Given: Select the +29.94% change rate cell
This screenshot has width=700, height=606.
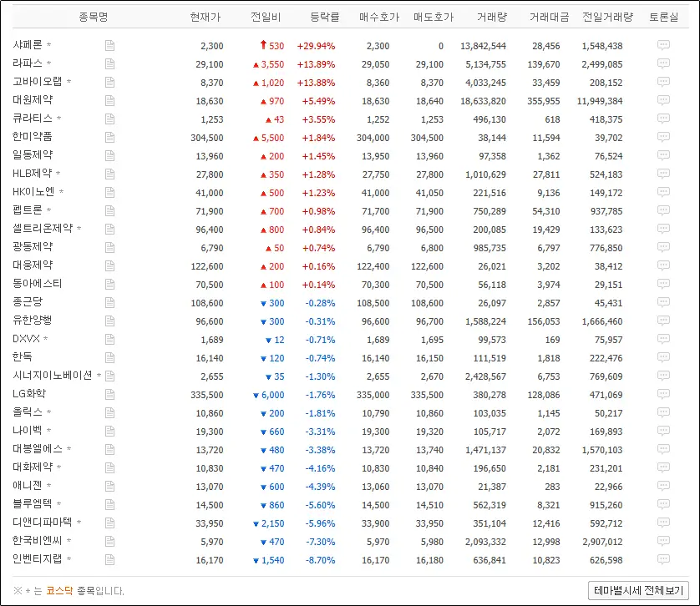Looking at the screenshot, I should click(316, 46).
